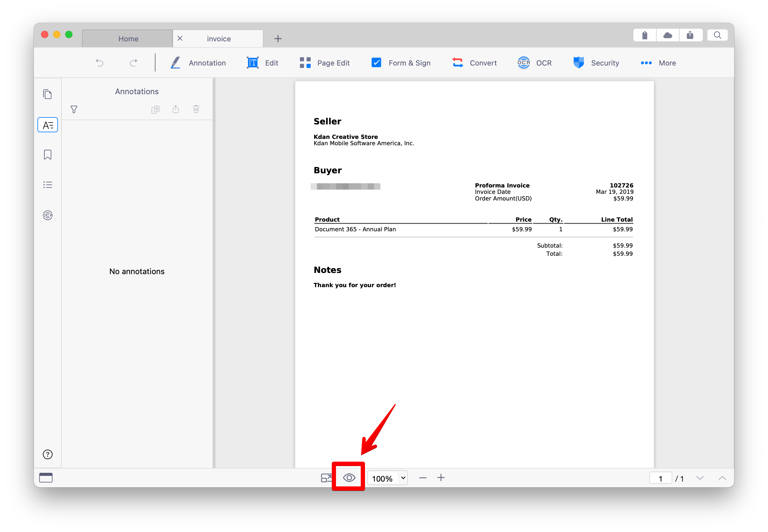This screenshot has width=768, height=532.
Task: Toggle the eye view mode icon
Action: [x=349, y=478]
